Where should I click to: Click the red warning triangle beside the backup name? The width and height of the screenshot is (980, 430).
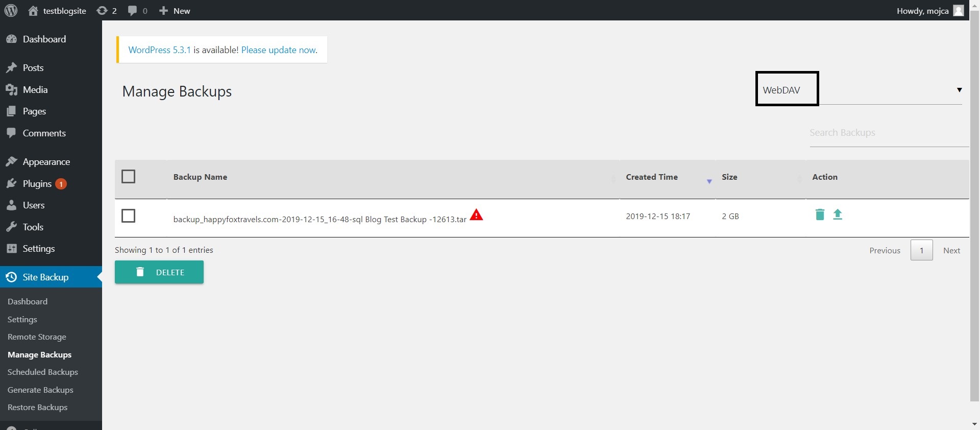pos(476,214)
